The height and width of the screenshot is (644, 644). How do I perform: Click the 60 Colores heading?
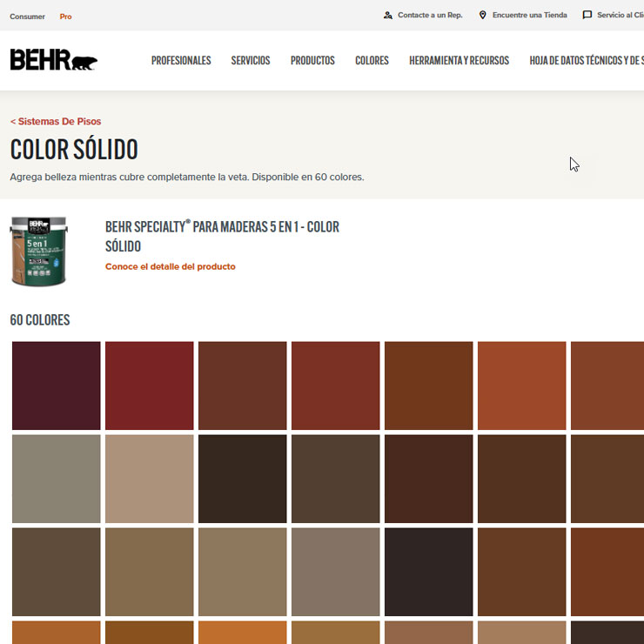[40, 320]
